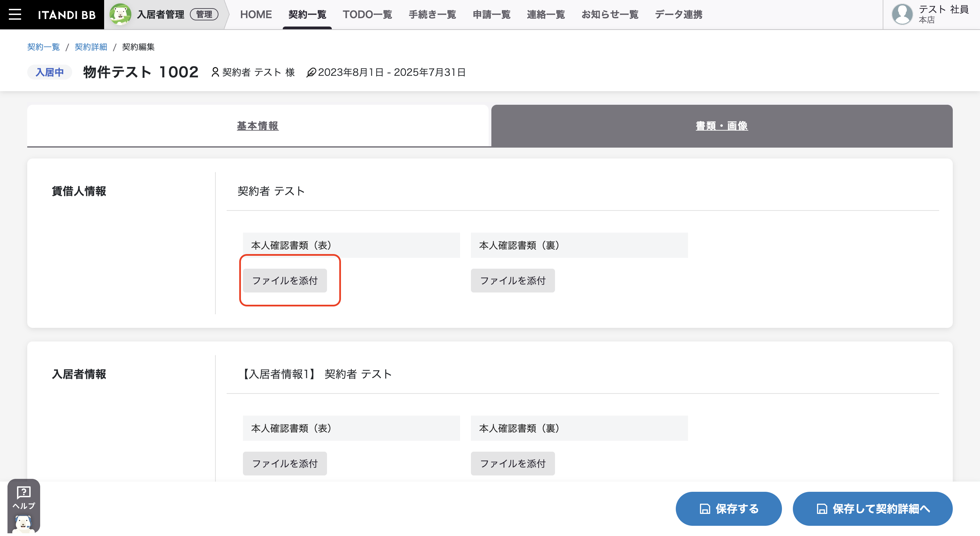Viewport: 980px width, 536px height.
Task: Open データ連携 menu item
Action: pos(678,14)
